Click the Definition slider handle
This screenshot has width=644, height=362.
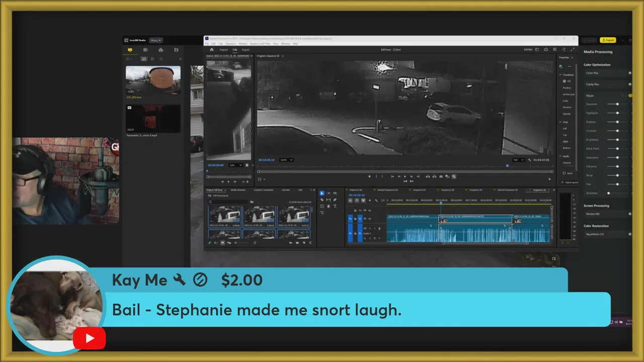click(608, 193)
